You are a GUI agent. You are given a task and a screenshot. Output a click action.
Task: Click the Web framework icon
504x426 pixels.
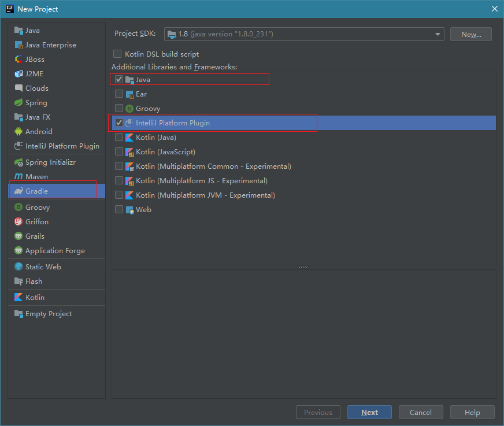129,210
